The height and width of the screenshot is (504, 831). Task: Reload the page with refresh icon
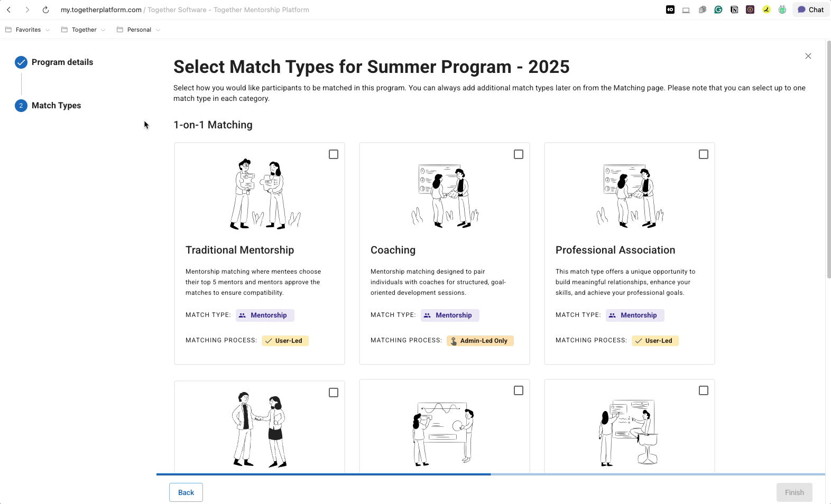click(46, 10)
